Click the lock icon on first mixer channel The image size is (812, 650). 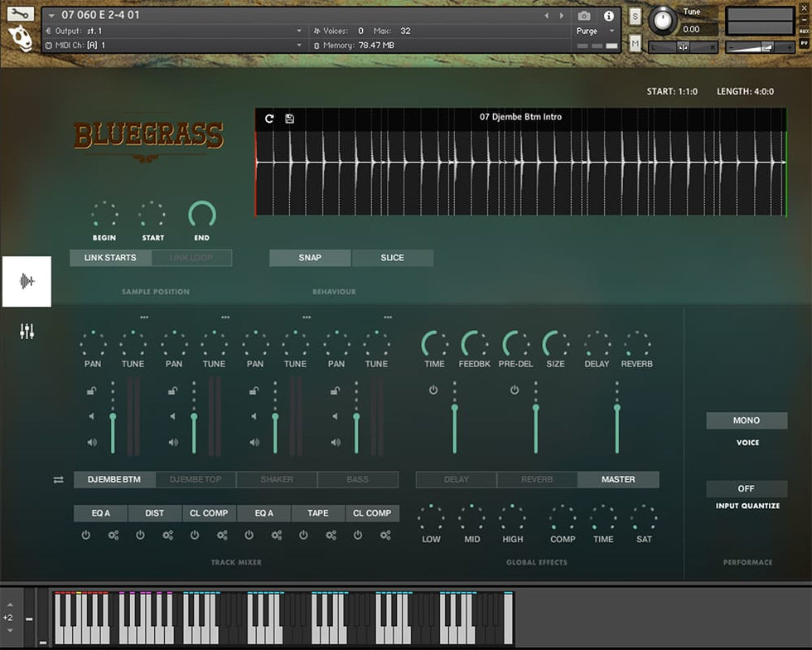pos(91,391)
